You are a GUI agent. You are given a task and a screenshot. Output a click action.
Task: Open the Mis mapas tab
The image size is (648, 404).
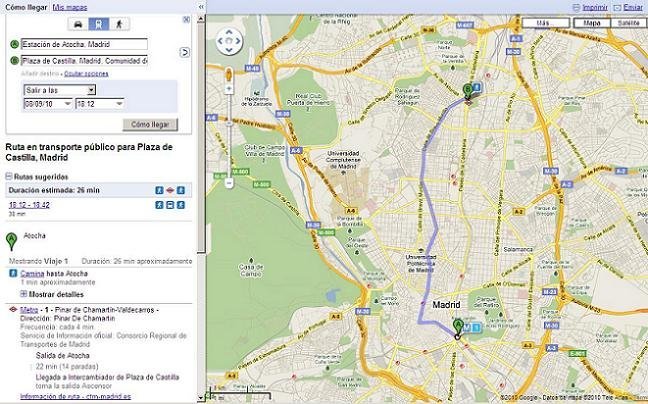(70, 7)
